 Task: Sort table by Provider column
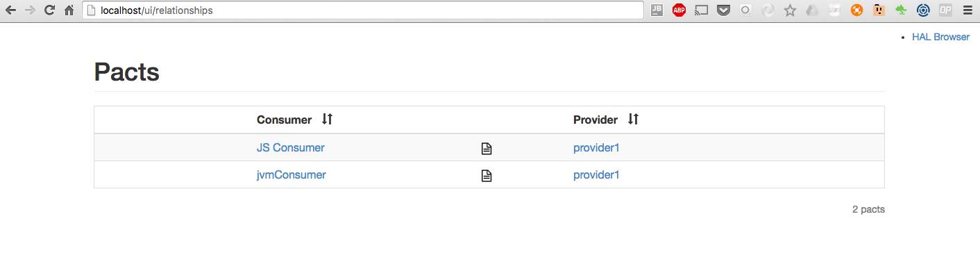coord(633,120)
